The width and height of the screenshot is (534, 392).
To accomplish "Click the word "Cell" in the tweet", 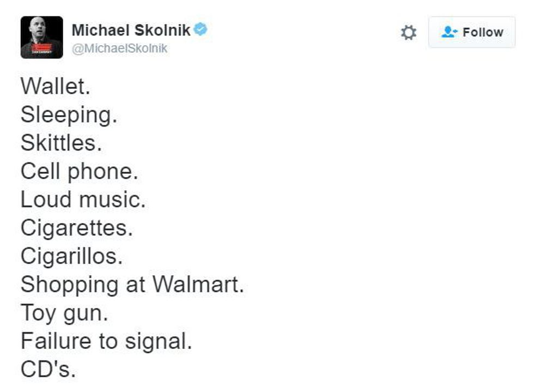I will [41, 172].
